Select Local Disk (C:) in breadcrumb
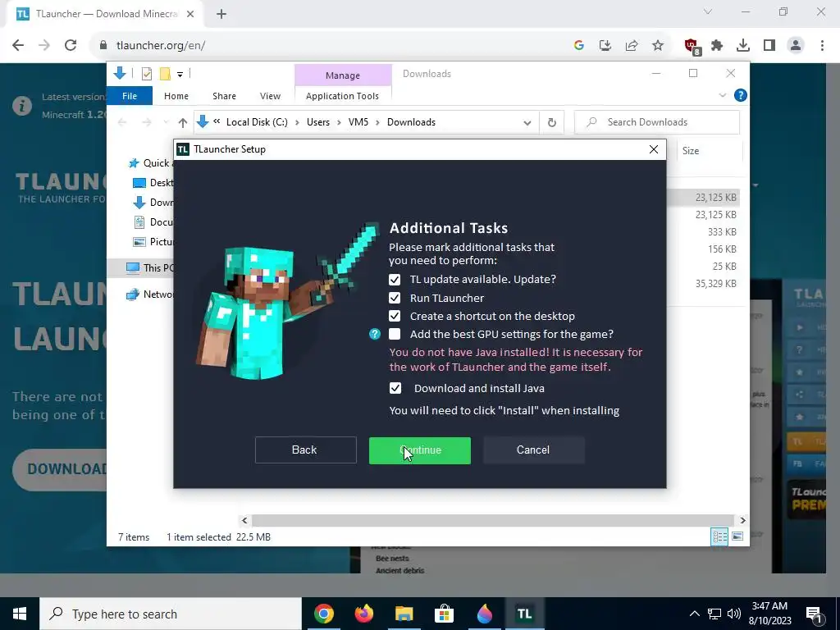 (x=257, y=122)
